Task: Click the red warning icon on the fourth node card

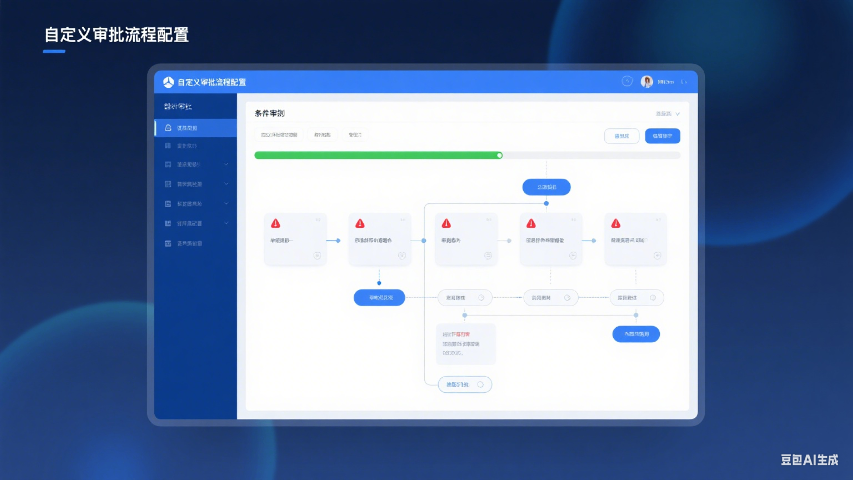Action: (531, 223)
